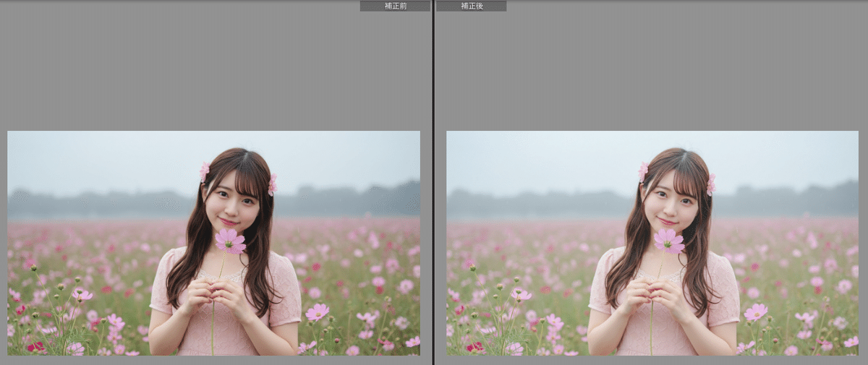This screenshot has width=868, height=365.
Task: Click the held cosmos flower in the 補正前 photo
Action: click(x=230, y=241)
